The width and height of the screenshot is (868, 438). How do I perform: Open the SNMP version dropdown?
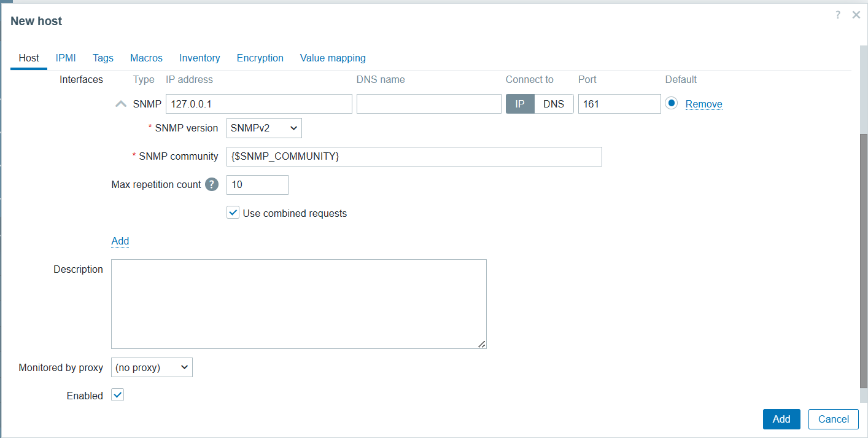point(264,128)
